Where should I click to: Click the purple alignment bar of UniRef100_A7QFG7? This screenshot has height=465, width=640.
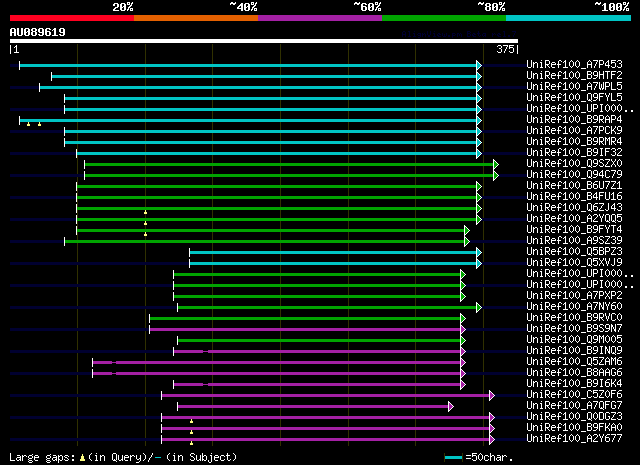(x=316, y=407)
